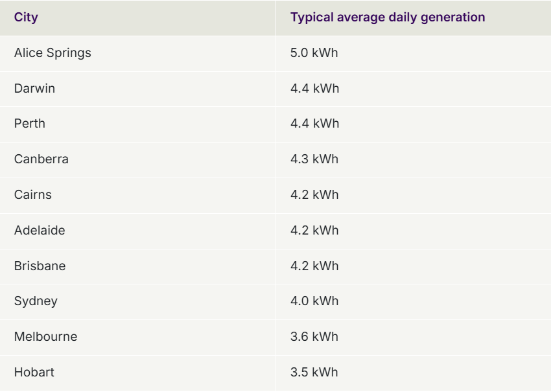Viewport: 553px width, 392px height.
Task: Select the Cairns city cell
Action: (32, 195)
